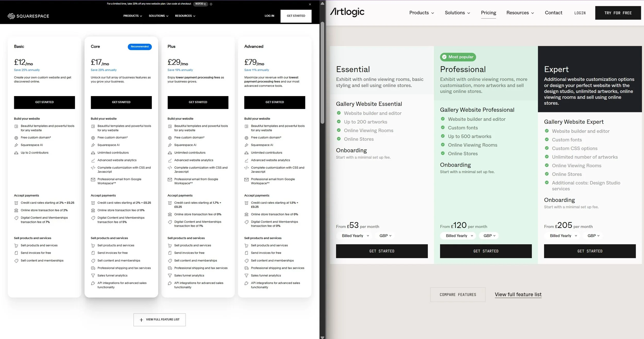This screenshot has height=339, width=644.
Task: Click Try For Free button
Action: [618, 13]
